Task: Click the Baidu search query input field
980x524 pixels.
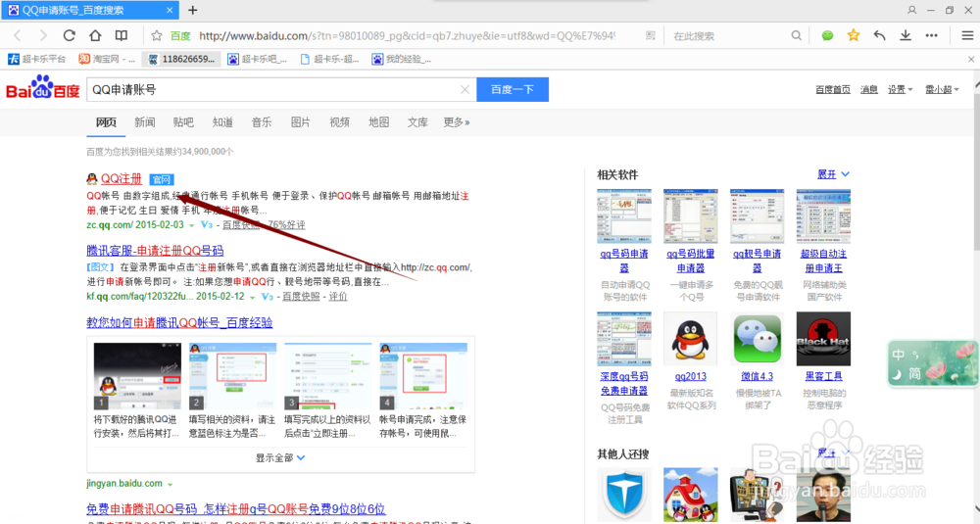Action: tap(272, 89)
